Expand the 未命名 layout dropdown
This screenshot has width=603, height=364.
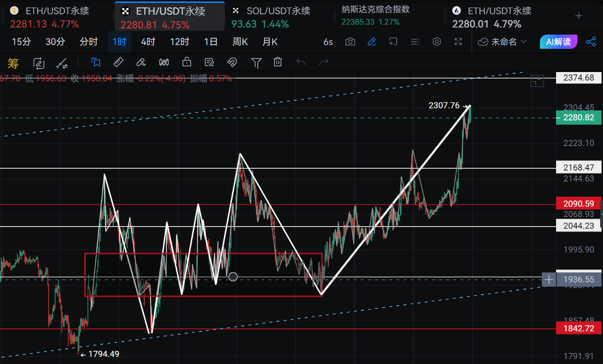[502, 42]
